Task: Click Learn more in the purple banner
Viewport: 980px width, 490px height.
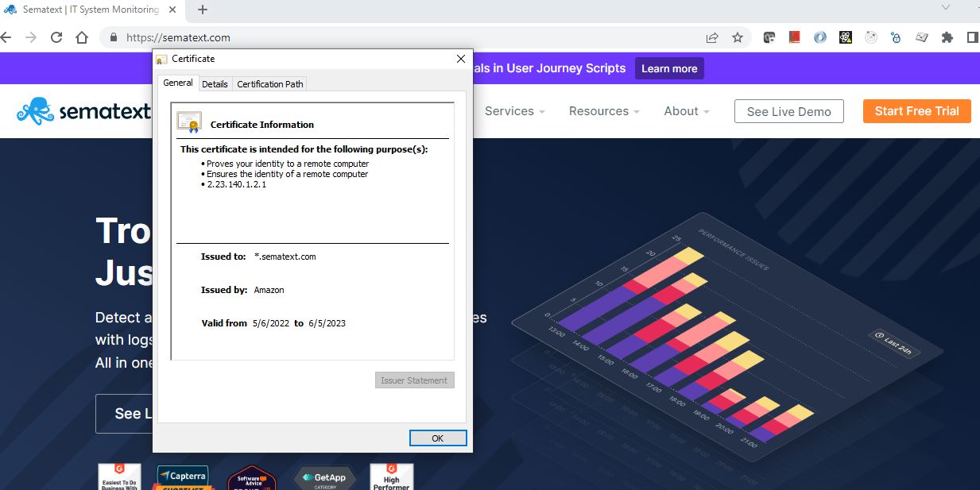Action: tap(669, 68)
